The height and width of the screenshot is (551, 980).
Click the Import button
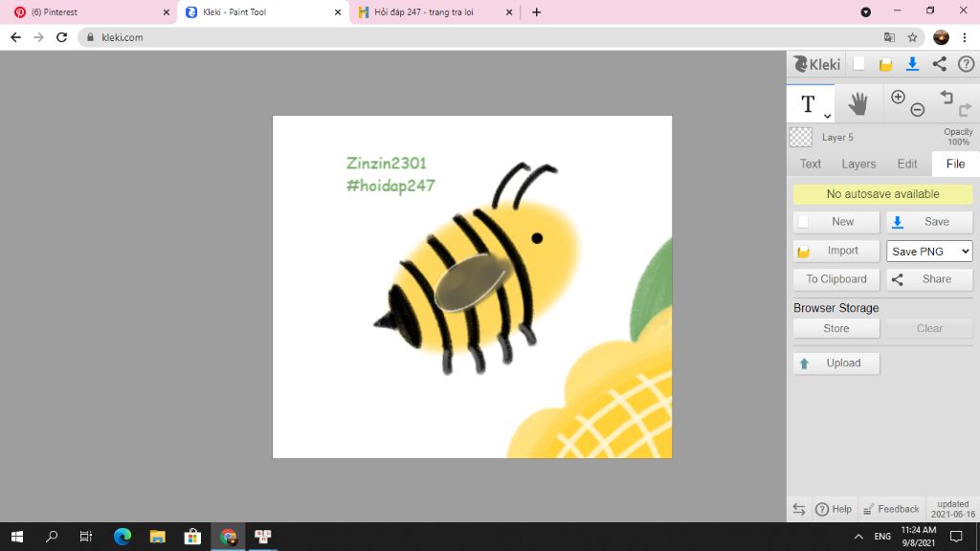coord(836,251)
